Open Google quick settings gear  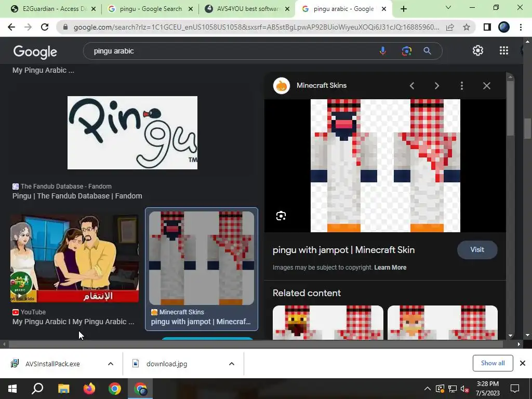pyautogui.click(x=478, y=50)
